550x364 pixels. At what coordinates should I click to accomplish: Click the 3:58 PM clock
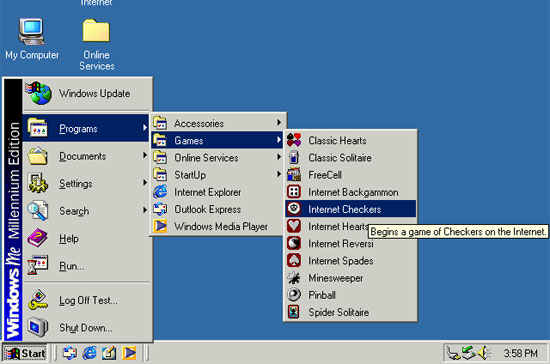(521, 353)
